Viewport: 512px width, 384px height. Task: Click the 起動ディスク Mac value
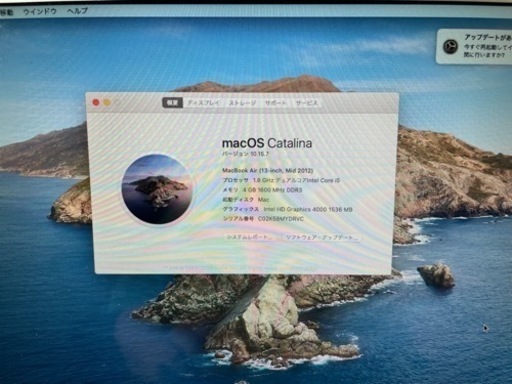pos(263,199)
